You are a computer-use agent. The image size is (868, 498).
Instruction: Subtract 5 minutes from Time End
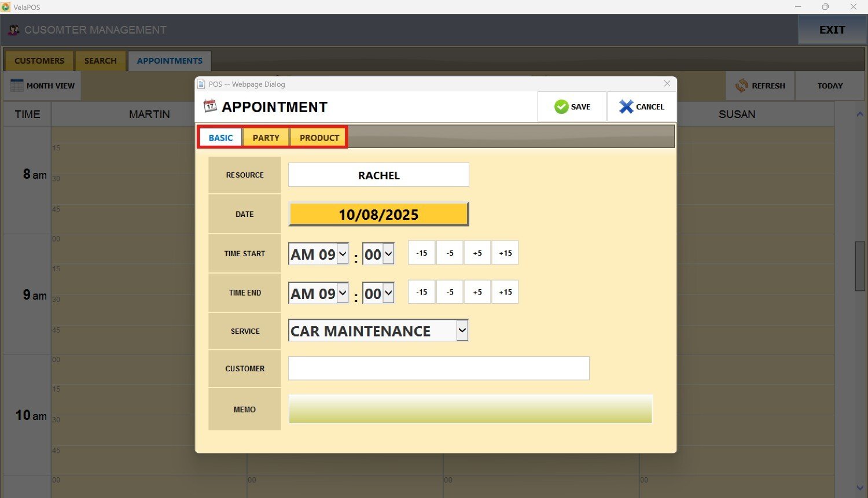(x=450, y=292)
